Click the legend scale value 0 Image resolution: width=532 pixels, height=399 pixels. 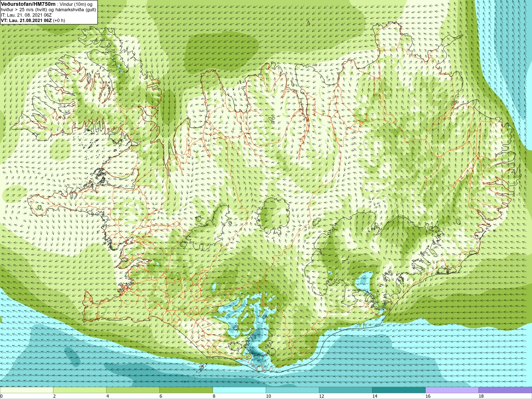point(2,396)
